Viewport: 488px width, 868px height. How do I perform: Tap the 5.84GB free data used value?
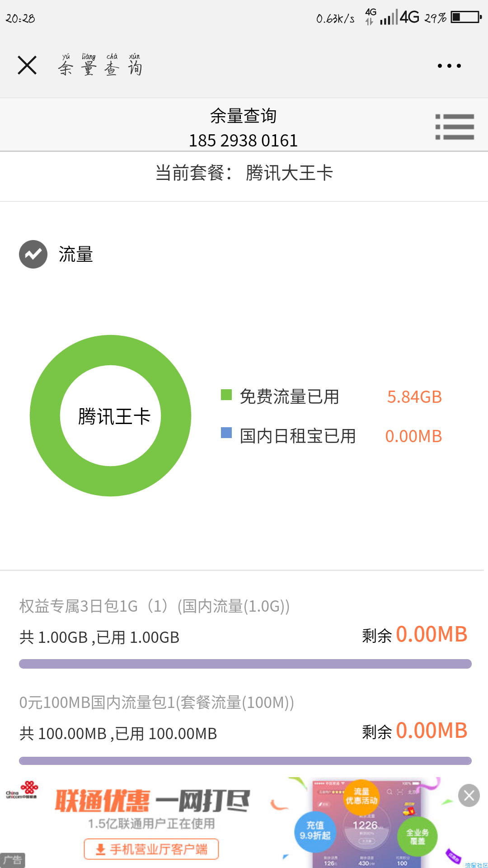414,397
